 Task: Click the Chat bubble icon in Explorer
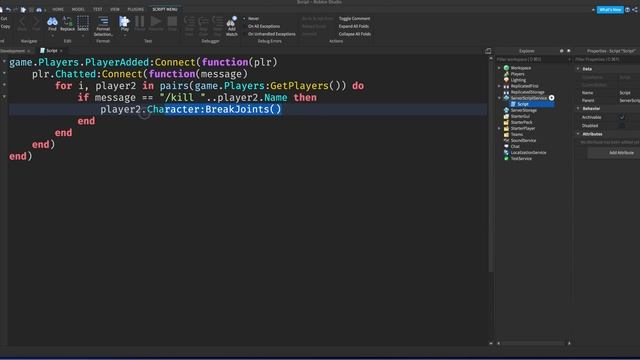pyautogui.click(x=506, y=146)
